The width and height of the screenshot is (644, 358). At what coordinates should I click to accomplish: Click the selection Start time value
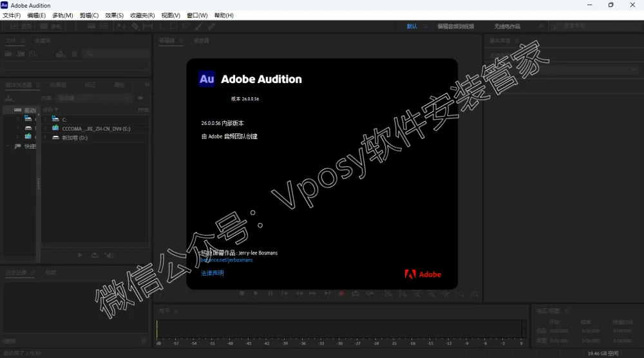[x=559, y=331]
